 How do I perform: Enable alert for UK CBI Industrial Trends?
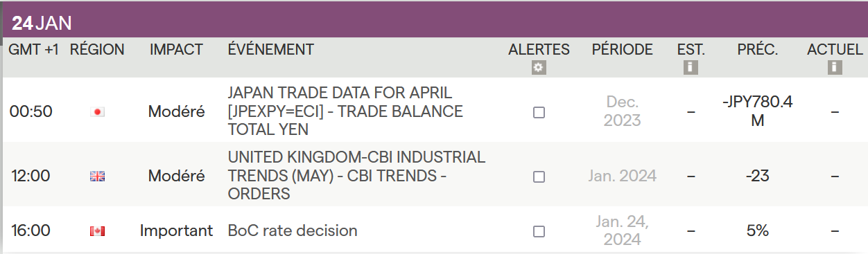(539, 176)
